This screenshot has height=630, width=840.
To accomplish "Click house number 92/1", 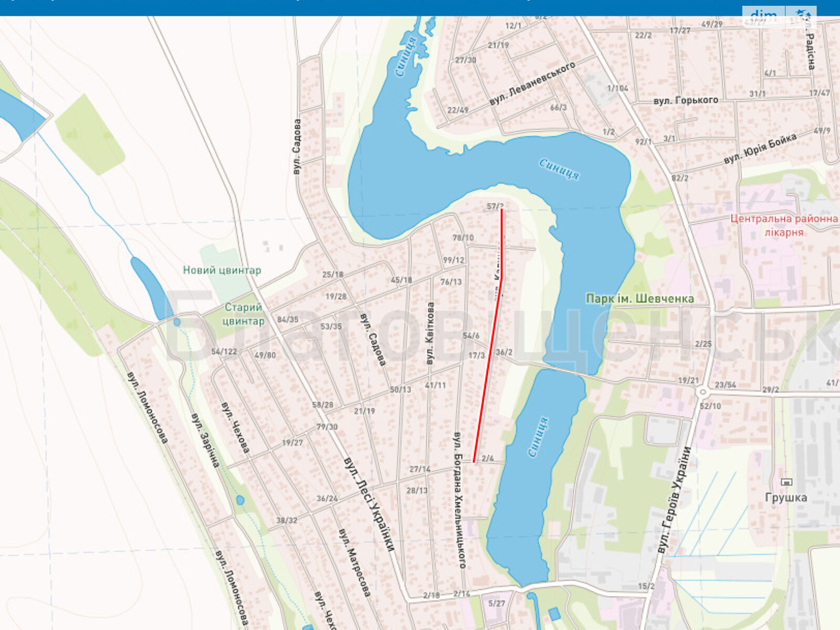I will tap(643, 142).
